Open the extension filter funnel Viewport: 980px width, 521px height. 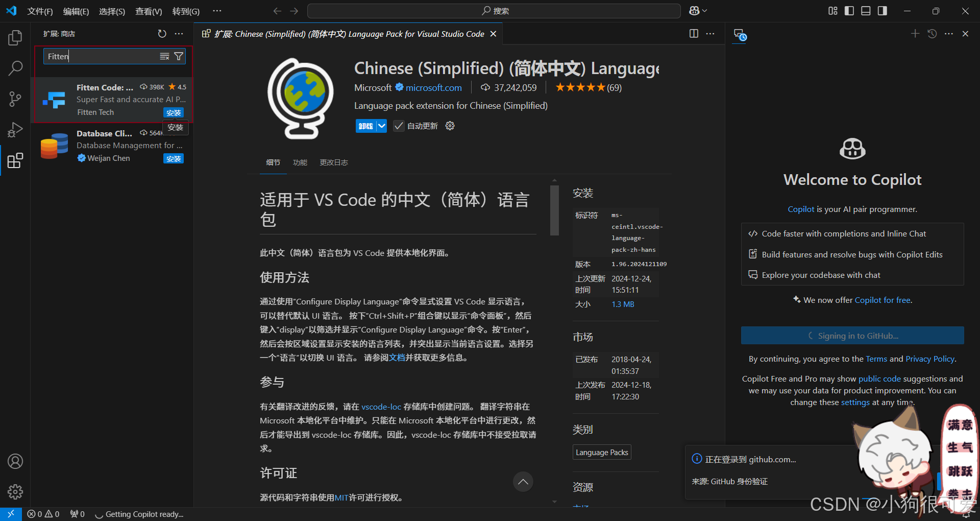(x=179, y=56)
